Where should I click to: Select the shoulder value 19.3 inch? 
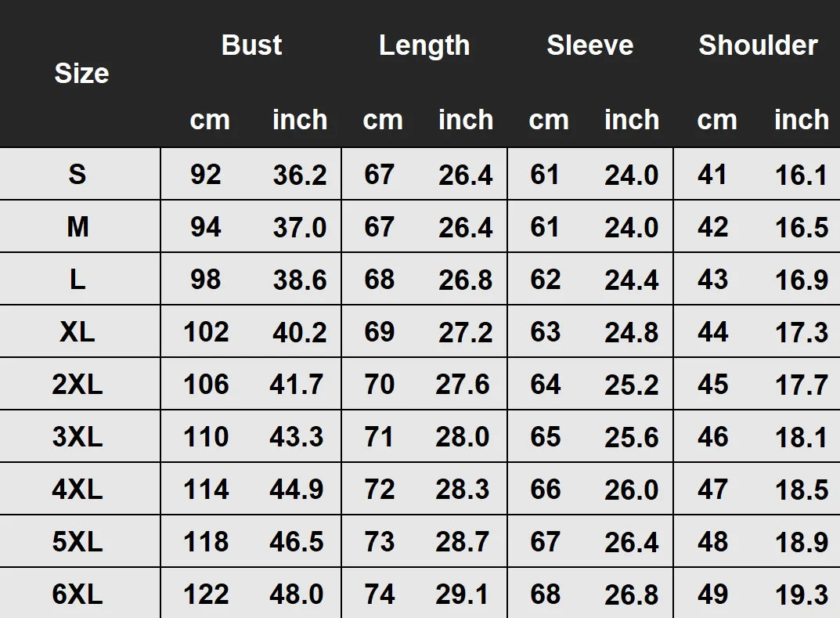pos(801,595)
